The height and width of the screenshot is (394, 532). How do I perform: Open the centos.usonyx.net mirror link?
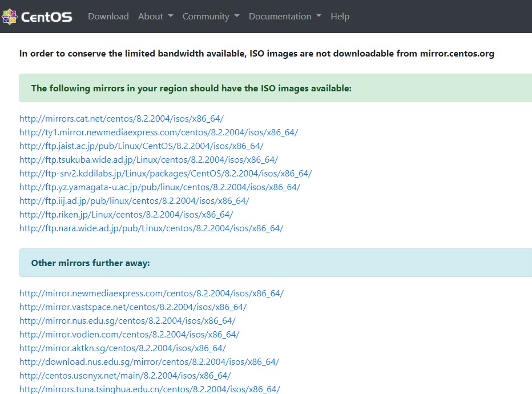pos(125,375)
